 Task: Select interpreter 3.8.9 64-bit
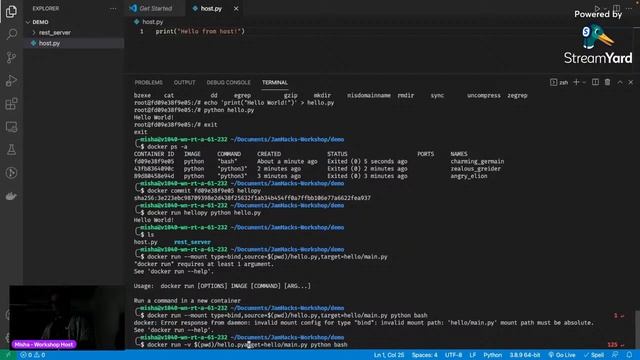[x=524, y=355]
